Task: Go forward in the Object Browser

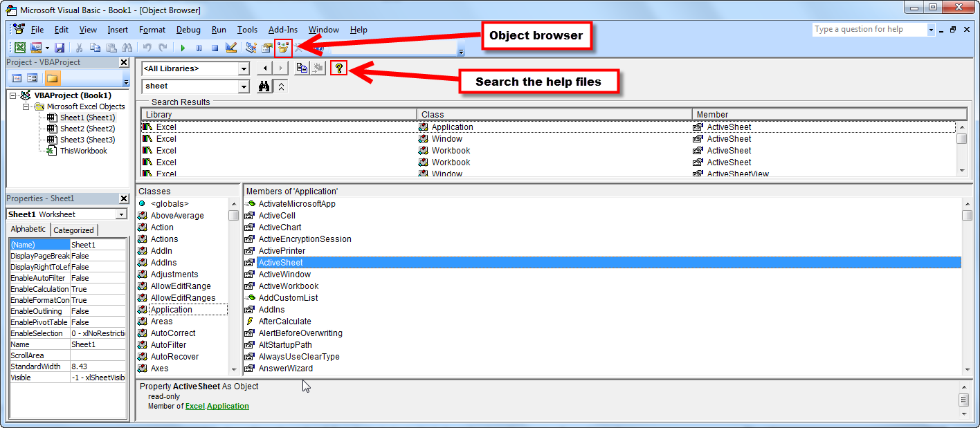Action: point(280,68)
